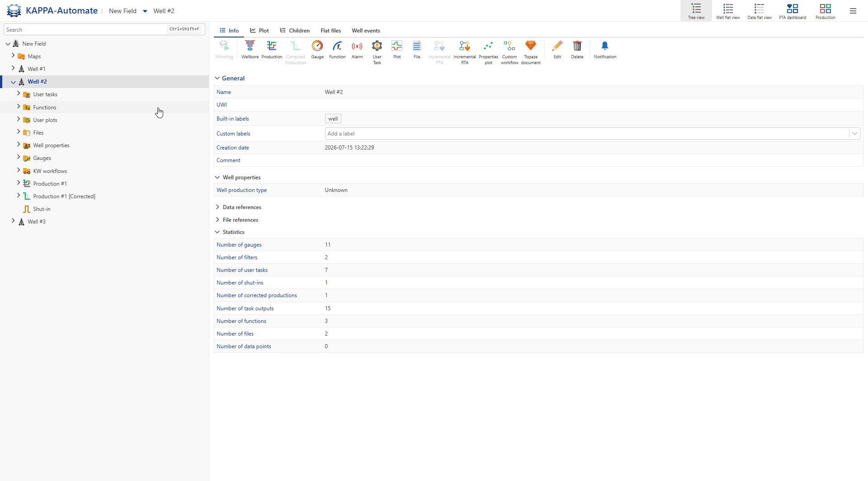Expand KW workflows folder
The width and height of the screenshot is (868, 481).
pos(19,171)
